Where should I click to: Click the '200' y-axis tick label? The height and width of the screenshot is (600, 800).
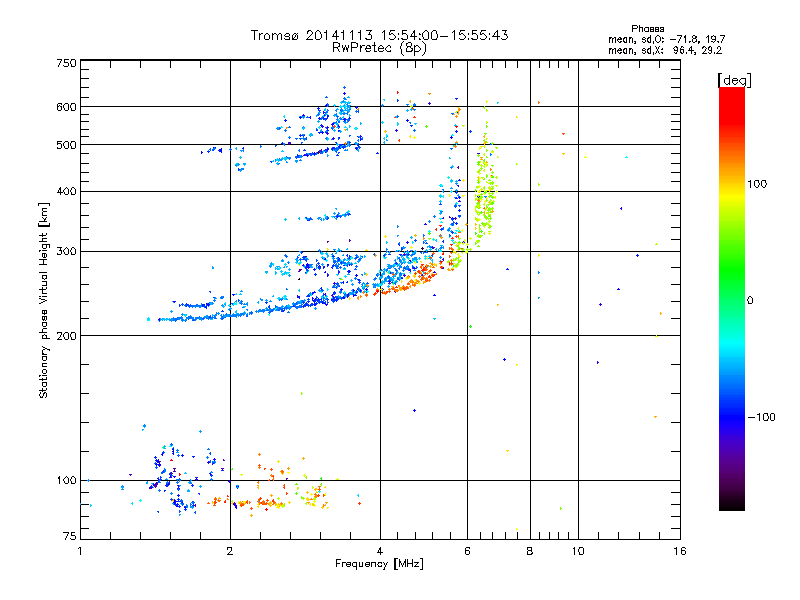(x=66, y=336)
